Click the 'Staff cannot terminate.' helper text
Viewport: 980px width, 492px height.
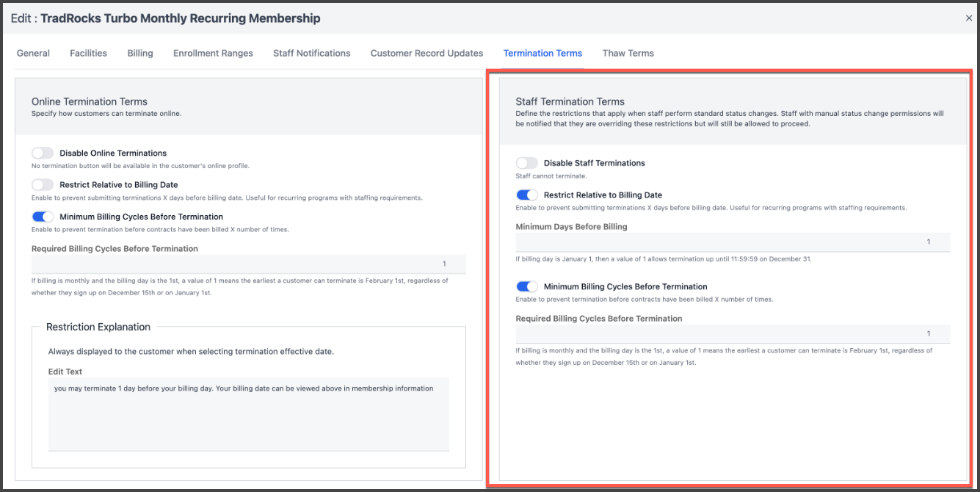[x=551, y=176]
